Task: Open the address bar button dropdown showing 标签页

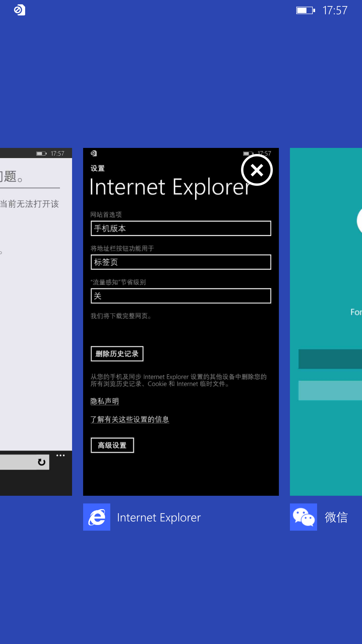Action: point(181,262)
